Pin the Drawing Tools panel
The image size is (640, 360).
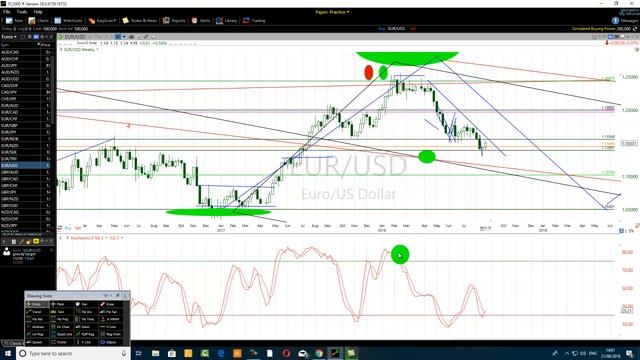pyautogui.click(x=118, y=296)
